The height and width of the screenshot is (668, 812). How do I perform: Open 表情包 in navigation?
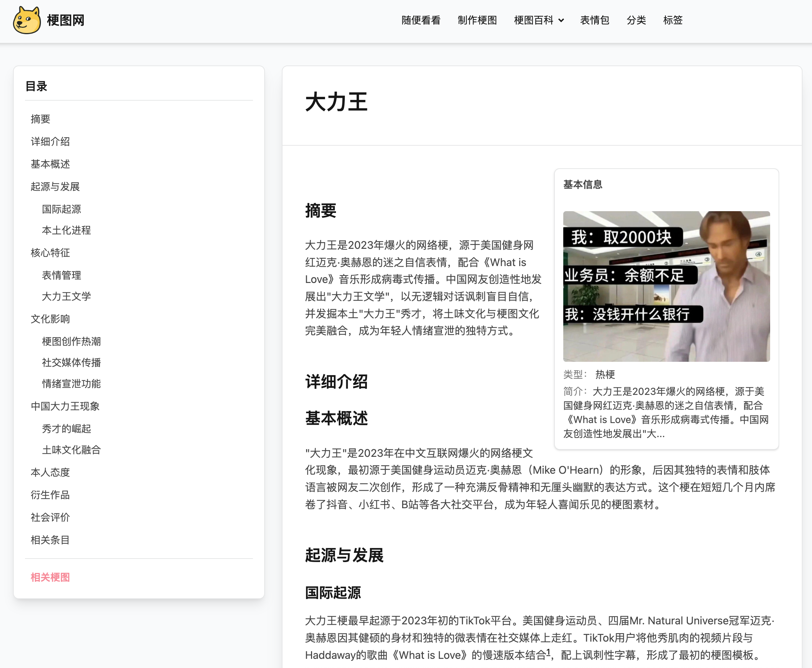[595, 20]
